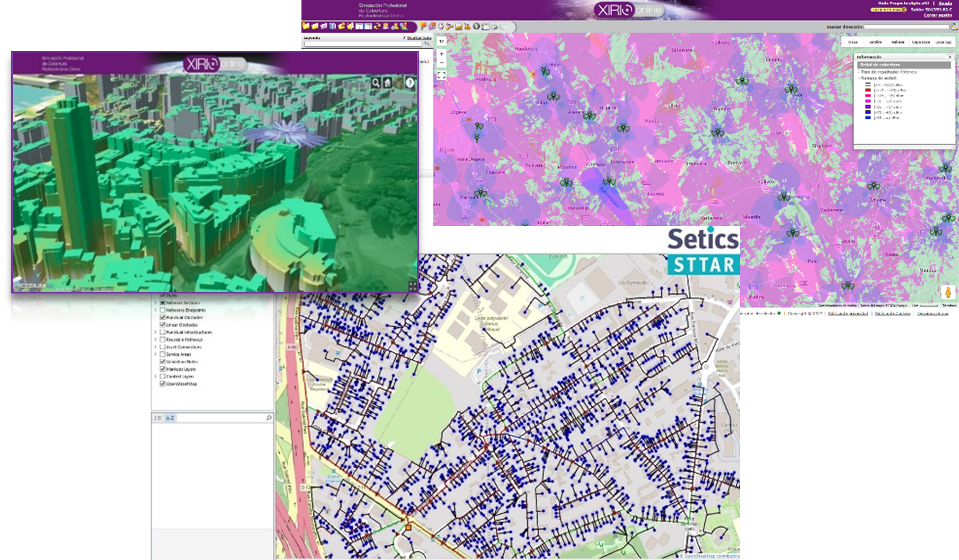
Task: Enable the Punctual Infrastructures checkbox
Action: click(163, 332)
